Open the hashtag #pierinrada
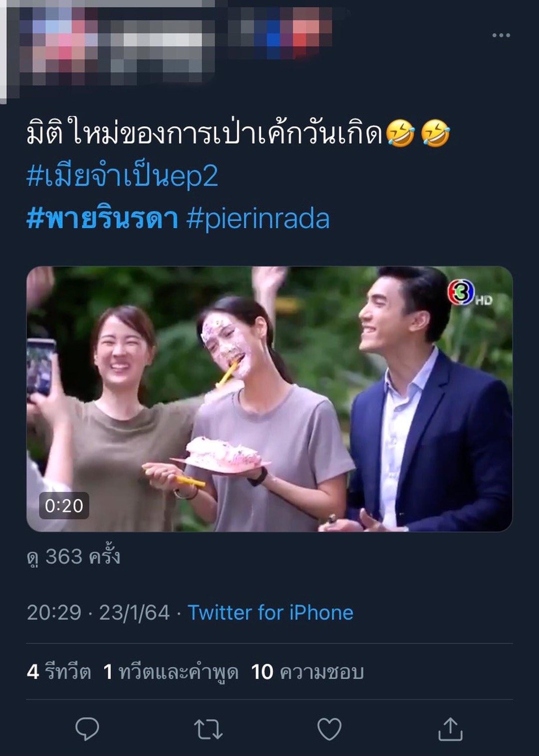The height and width of the screenshot is (756, 539). click(x=258, y=218)
